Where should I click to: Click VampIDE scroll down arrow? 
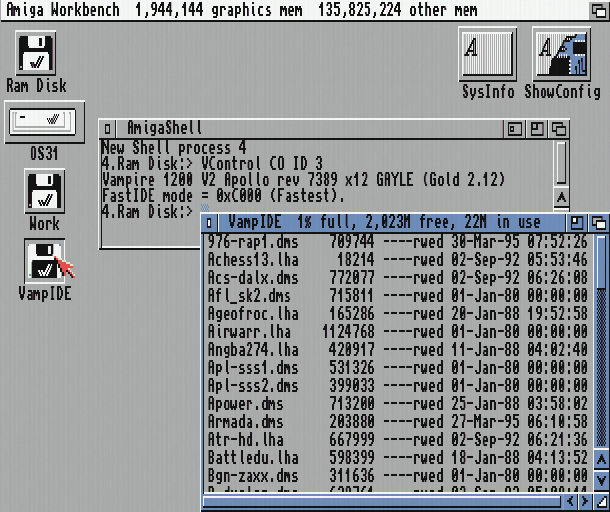pyautogui.click(x=601, y=479)
